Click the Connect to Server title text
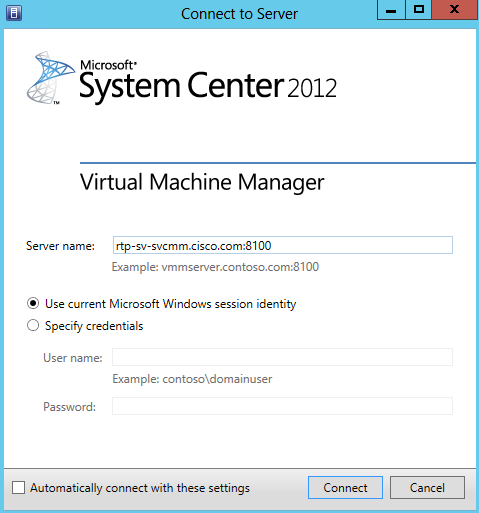The height and width of the screenshot is (513, 479). click(239, 14)
